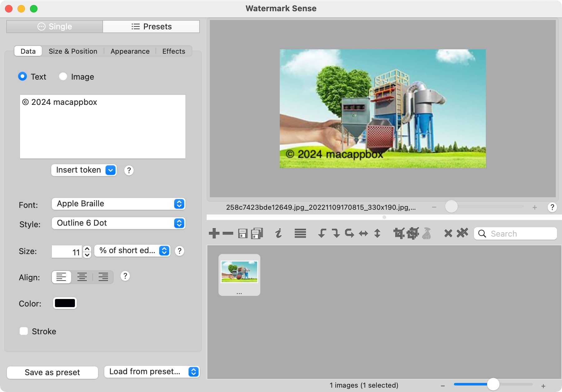
Task: Switch to Presets mode
Action: point(151,27)
